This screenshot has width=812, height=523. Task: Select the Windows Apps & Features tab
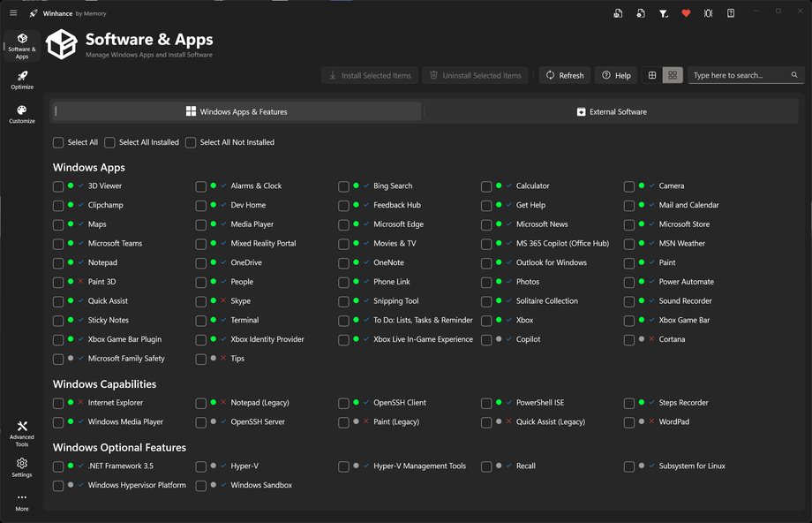(237, 111)
